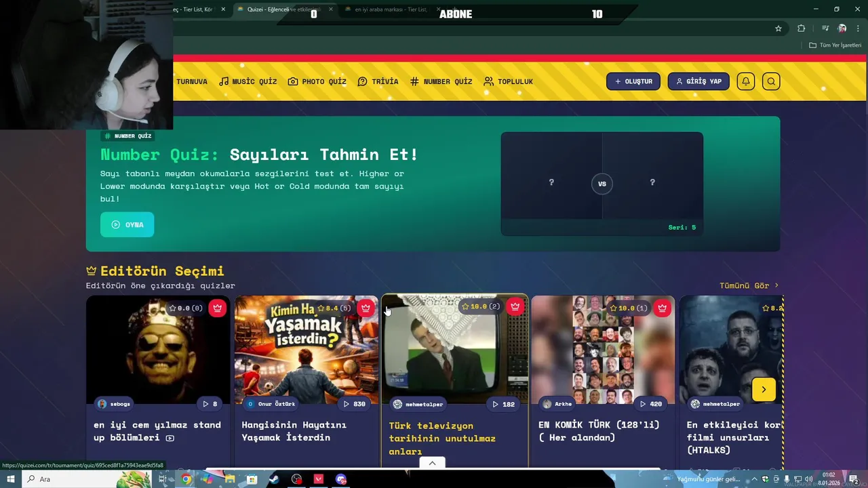The height and width of the screenshot is (488, 868).
Task: Click crown badge on EN KOMİK TÜRK card
Action: click(x=662, y=308)
